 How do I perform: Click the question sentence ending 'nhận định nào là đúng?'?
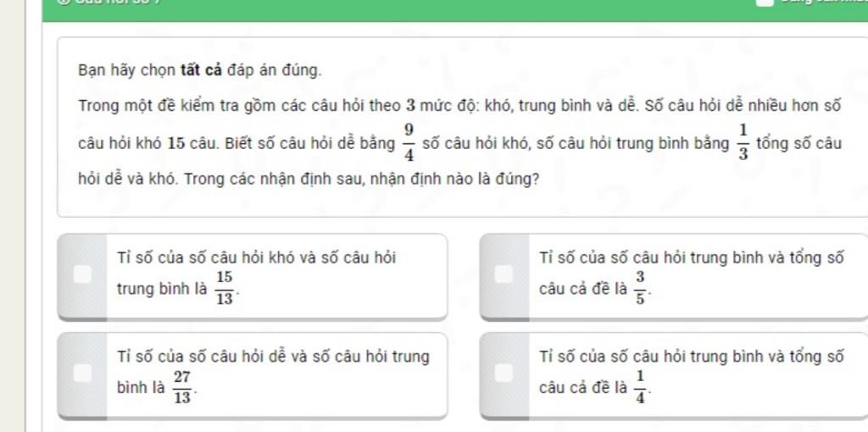pyautogui.click(x=362, y=180)
